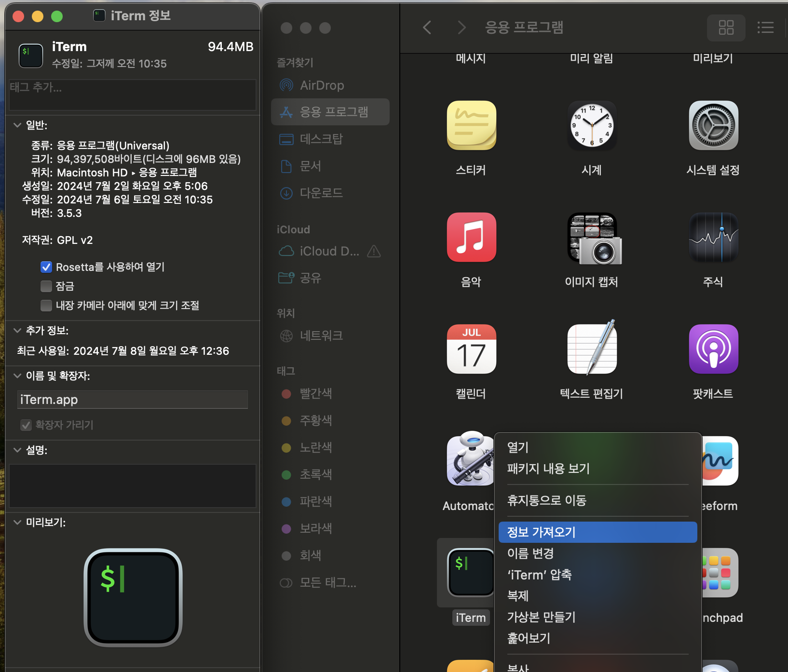
Task: Open 네트워크 in the sidebar
Action: point(331,336)
